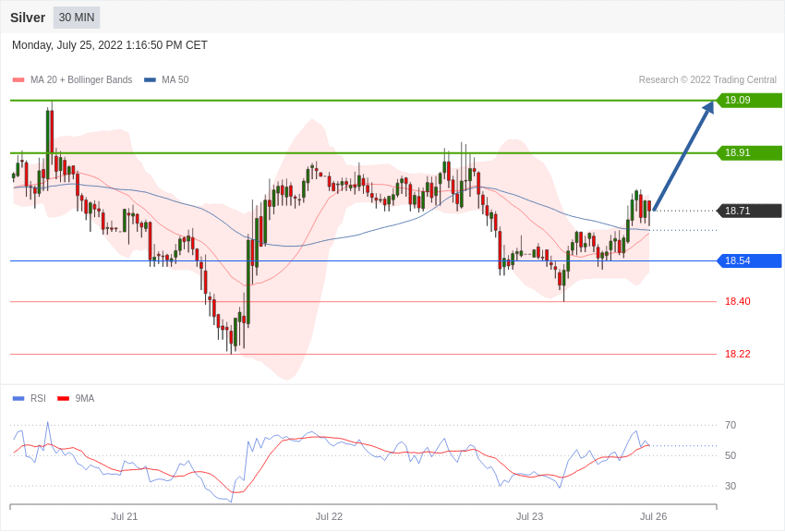Click the 18.54 pivot price label
Image resolution: width=785 pixels, height=532 pixels.
click(x=749, y=260)
